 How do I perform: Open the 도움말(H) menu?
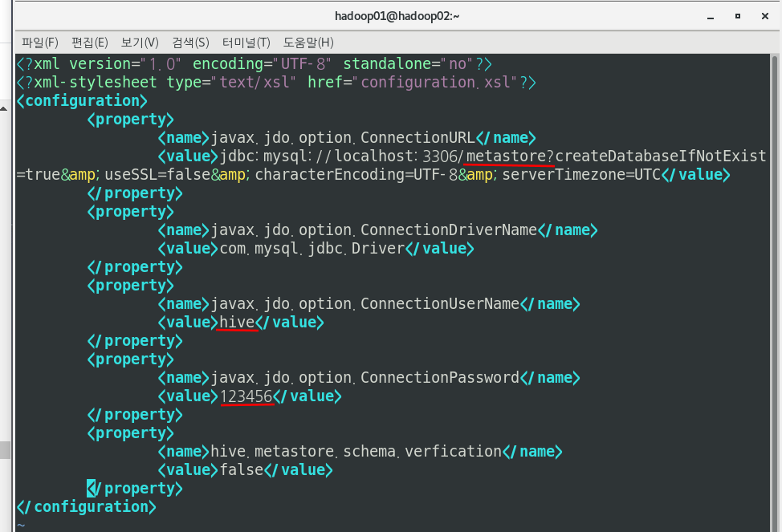308,43
